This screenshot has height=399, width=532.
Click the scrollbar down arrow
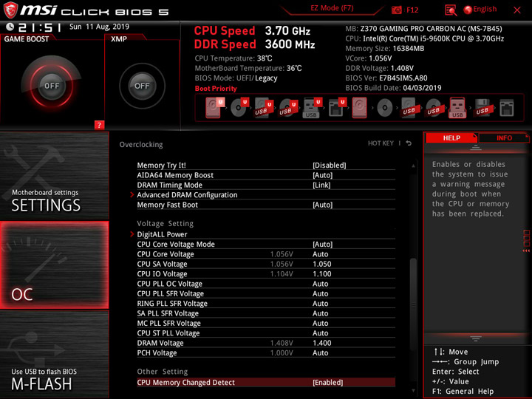coord(413,391)
